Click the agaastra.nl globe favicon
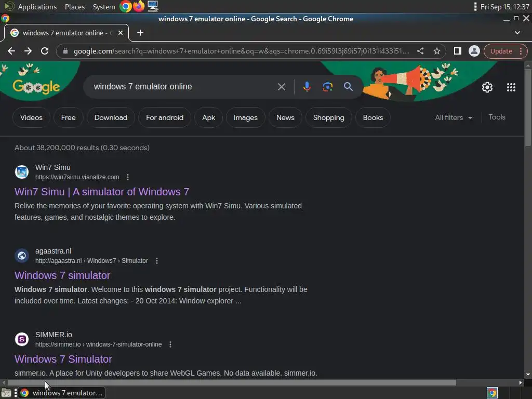Viewport: 532px width, 399px height. click(x=22, y=255)
